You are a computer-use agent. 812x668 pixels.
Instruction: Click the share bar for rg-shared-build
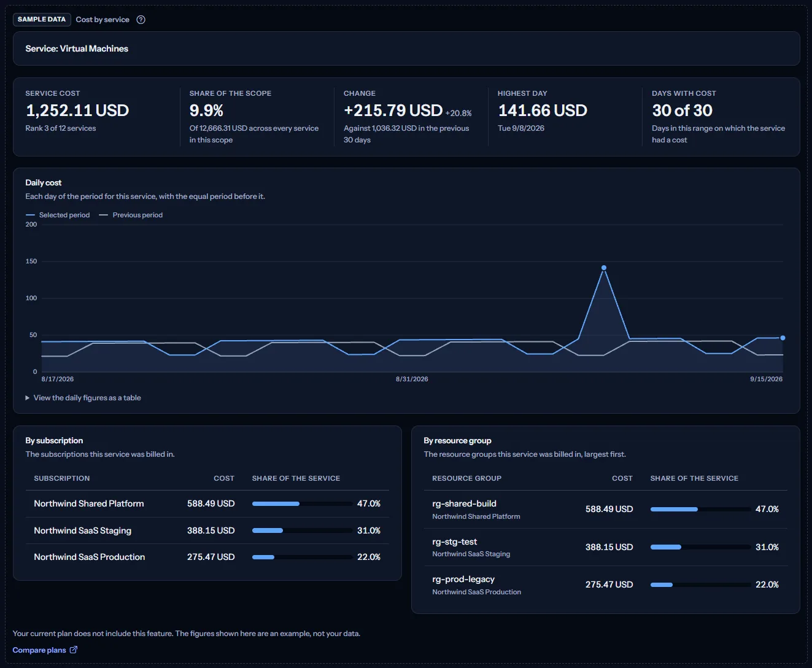(x=701, y=509)
